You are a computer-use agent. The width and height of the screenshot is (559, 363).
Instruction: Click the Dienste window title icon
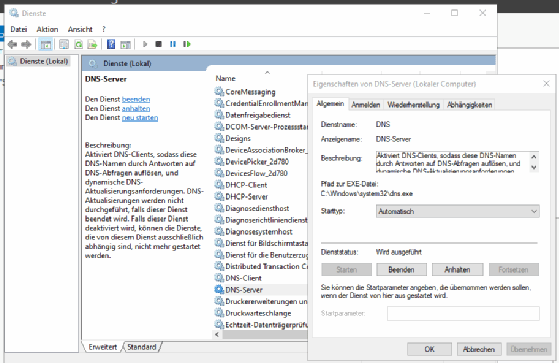(14, 13)
